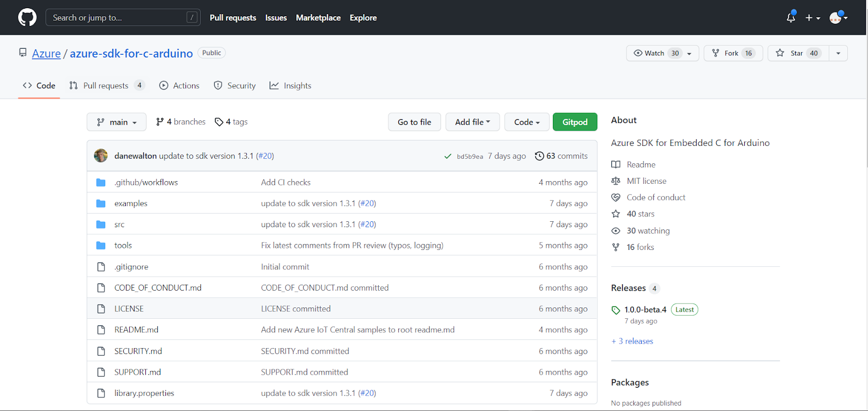Click the repository icon next to Azure
The width and height of the screenshot is (868, 411).
(x=23, y=53)
